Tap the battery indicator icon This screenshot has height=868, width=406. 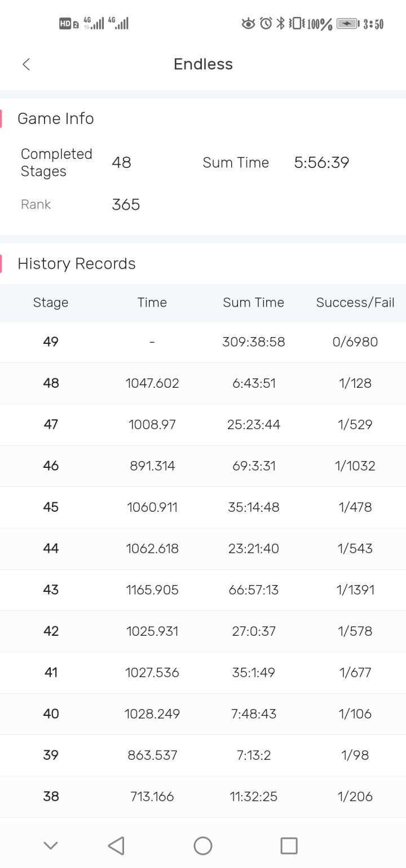348,24
